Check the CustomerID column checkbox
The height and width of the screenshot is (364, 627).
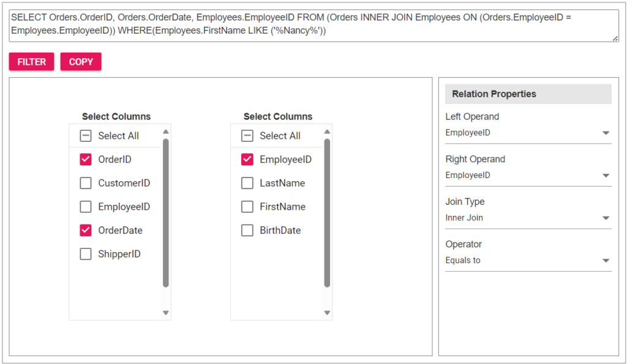point(86,183)
